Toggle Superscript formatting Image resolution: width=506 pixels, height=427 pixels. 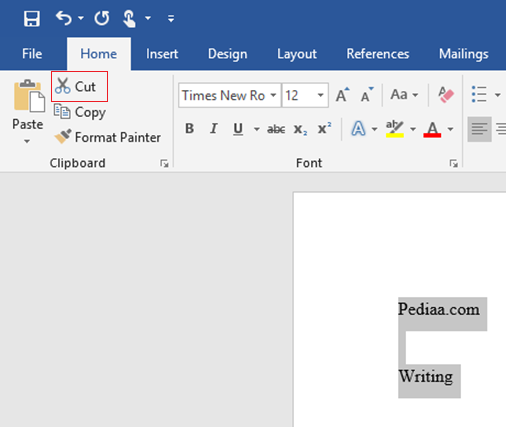pos(324,128)
